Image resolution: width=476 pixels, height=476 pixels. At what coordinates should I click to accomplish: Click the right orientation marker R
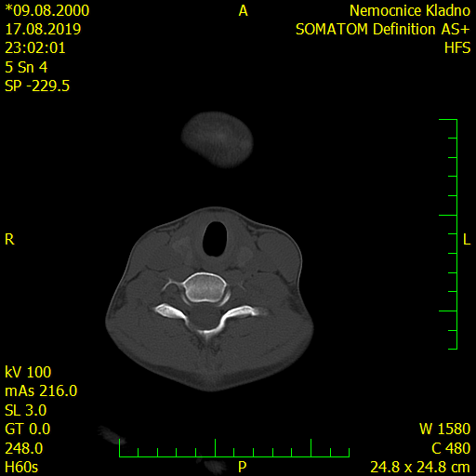point(9,239)
